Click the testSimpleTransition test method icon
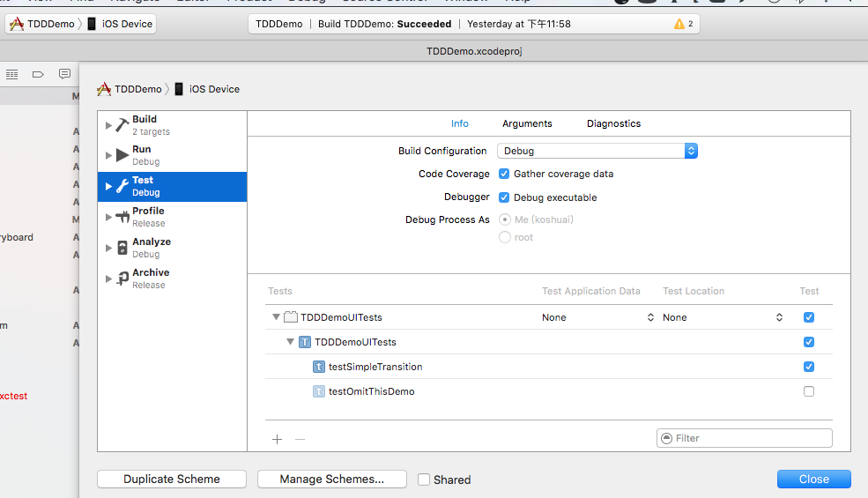 [x=319, y=367]
